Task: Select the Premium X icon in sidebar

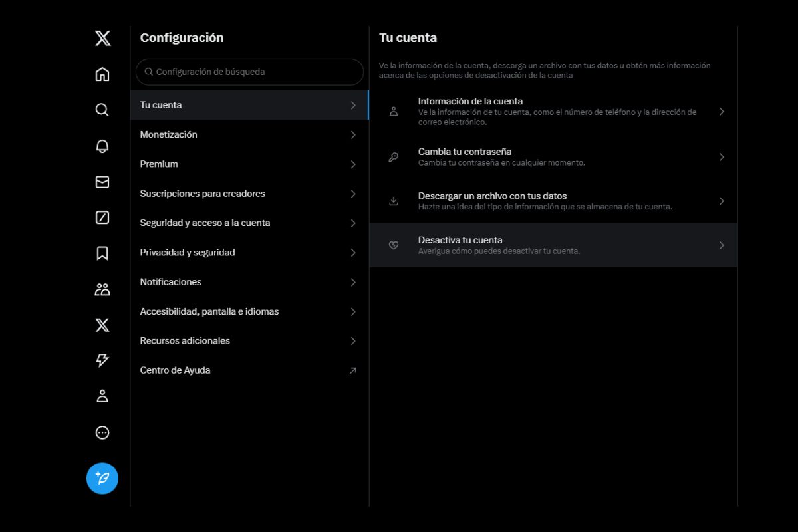Action: 102,325
